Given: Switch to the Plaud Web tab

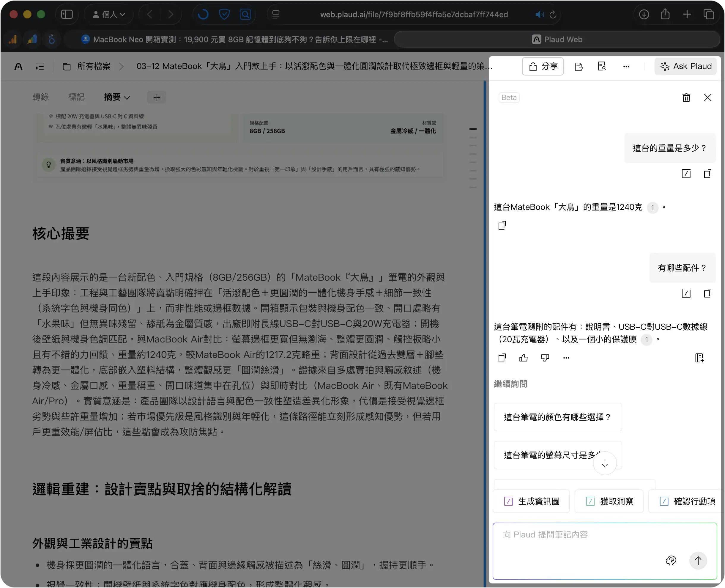Looking at the screenshot, I should pyautogui.click(x=557, y=39).
